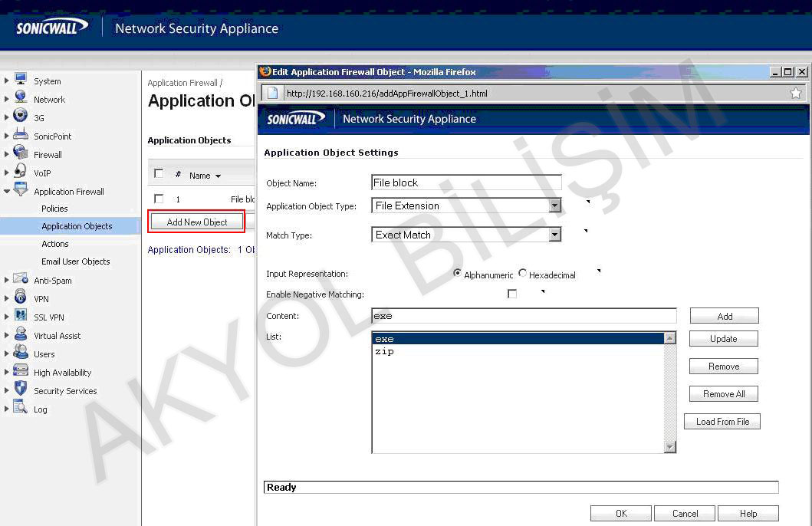Select the VPN icon in sidebar
Screen dimensions: 812x526
pos(21,298)
